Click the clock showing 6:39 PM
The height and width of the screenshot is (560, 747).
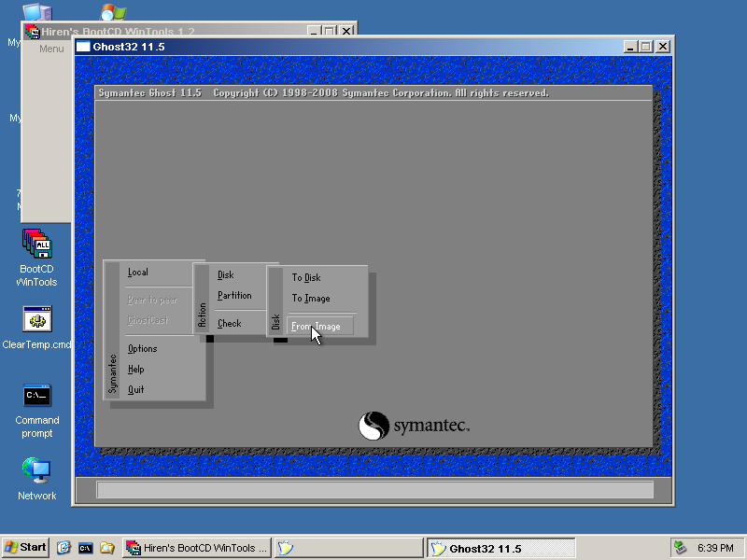click(x=715, y=548)
